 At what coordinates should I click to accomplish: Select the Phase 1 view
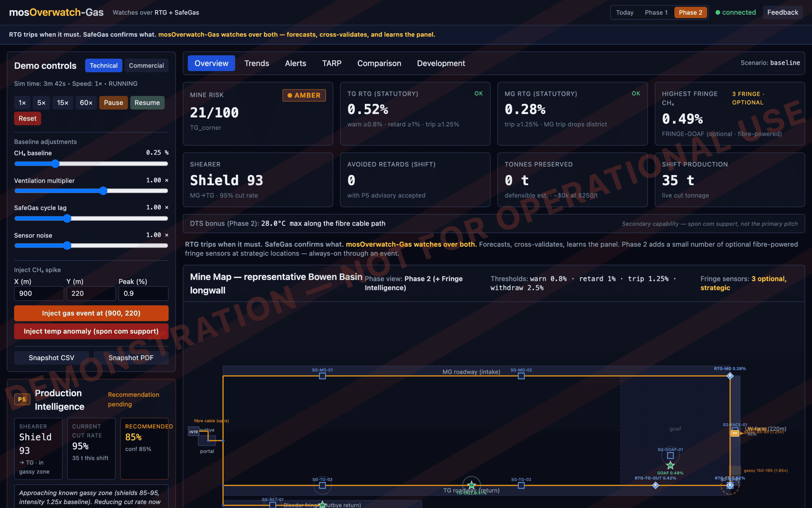click(656, 12)
